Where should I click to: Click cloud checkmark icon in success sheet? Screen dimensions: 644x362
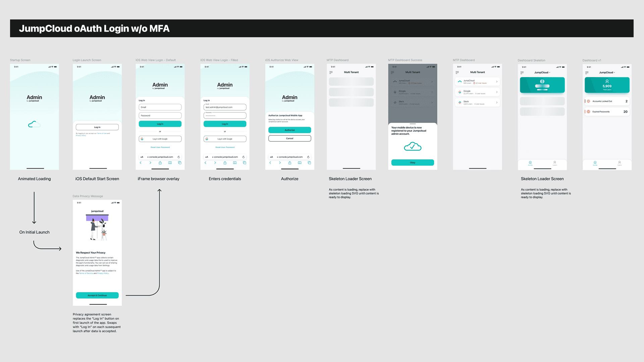413,146
